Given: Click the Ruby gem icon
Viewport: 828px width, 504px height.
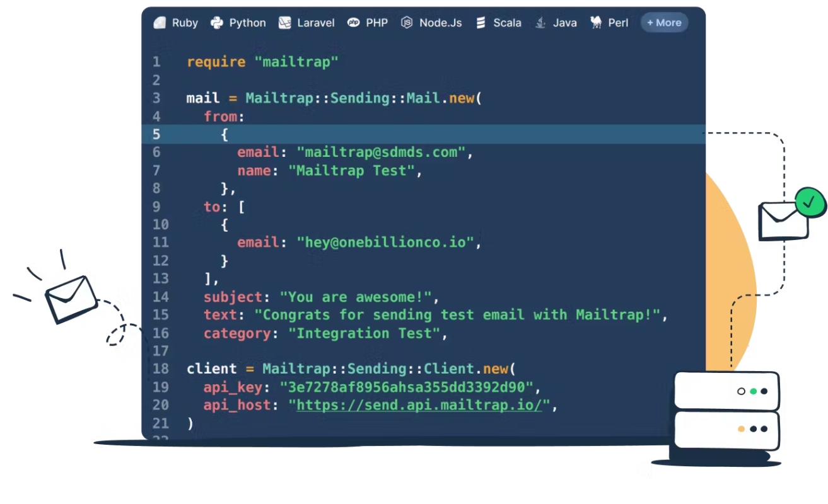Looking at the screenshot, I should point(159,23).
